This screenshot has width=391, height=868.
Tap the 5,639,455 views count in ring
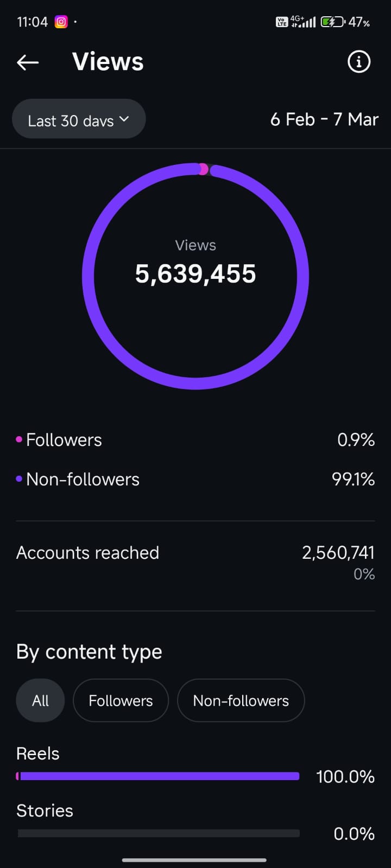pyautogui.click(x=195, y=274)
